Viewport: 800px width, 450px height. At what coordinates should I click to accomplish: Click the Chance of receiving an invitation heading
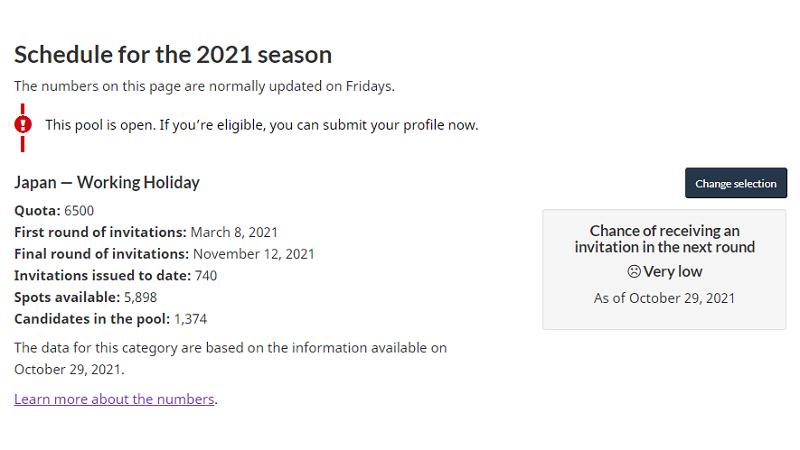pyautogui.click(x=664, y=239)
